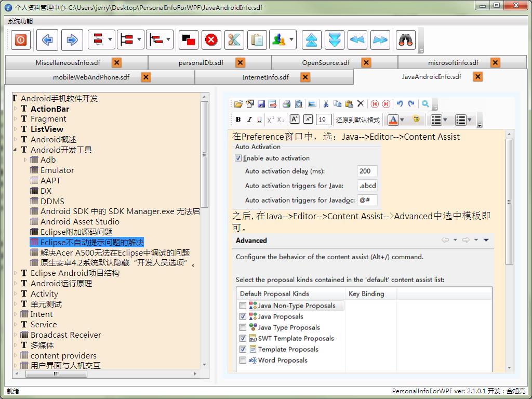
Task: Toggle bold formatting in editor
Action: coord(238,119)
